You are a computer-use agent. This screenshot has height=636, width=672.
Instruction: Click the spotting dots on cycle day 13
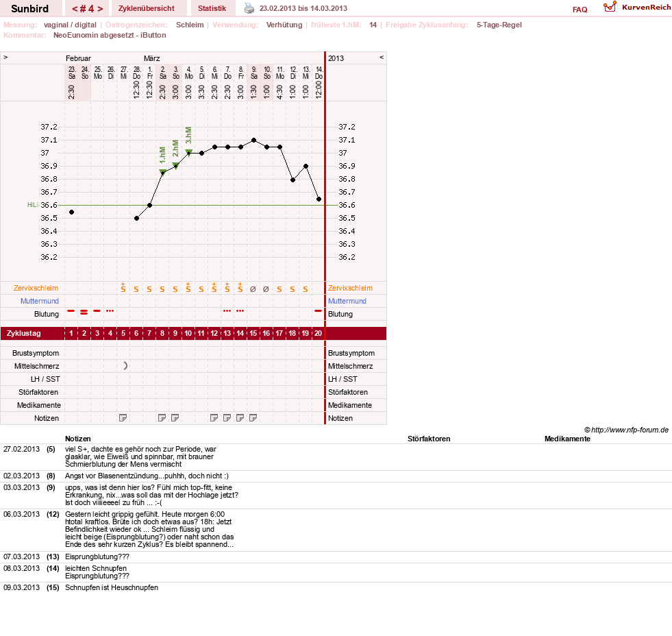click(x=227, y=311)
